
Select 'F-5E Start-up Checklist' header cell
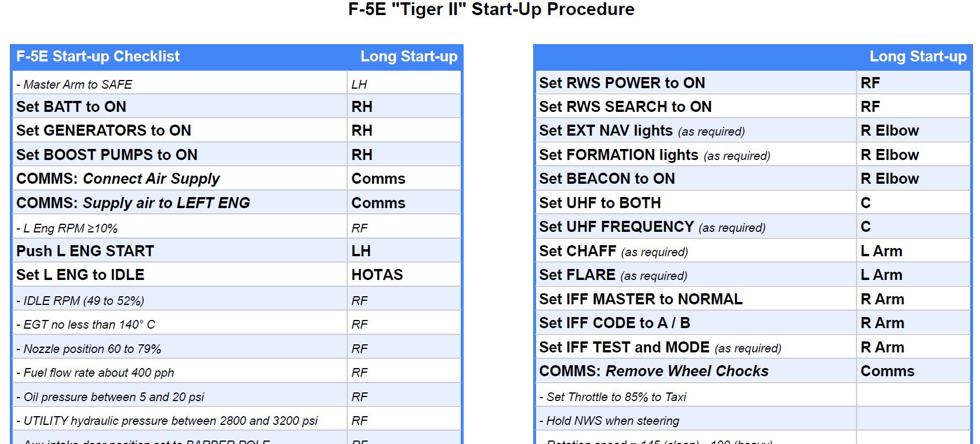(98, 56)
